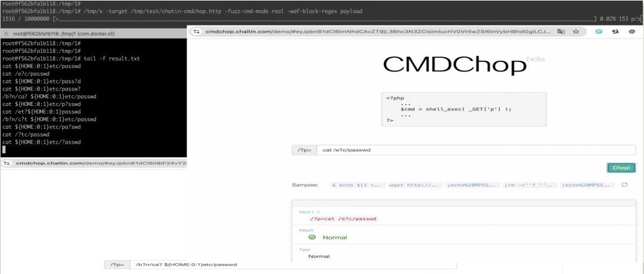Click the cmdchop.chaitin.com address bar in the front browser
Viewport: 644px width, 274px height.
377,32
